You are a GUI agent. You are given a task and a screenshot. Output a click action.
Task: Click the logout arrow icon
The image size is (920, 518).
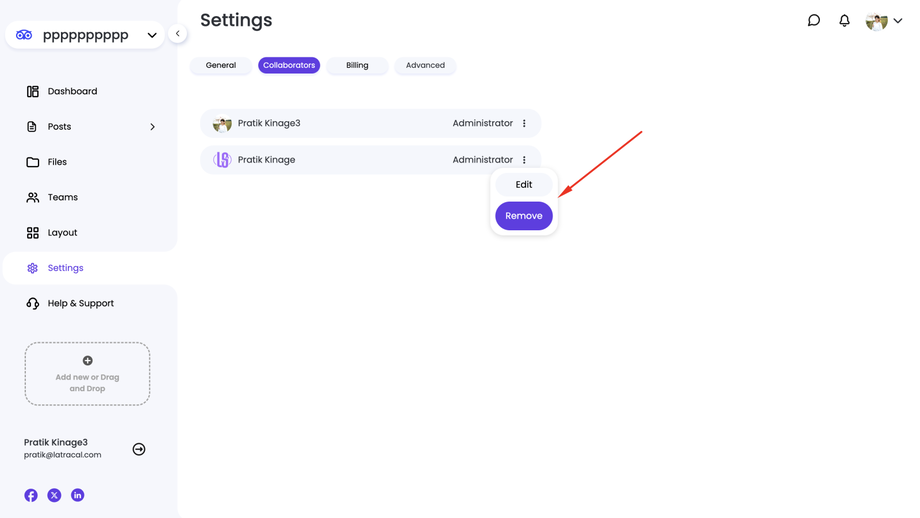tap(139, 449)
